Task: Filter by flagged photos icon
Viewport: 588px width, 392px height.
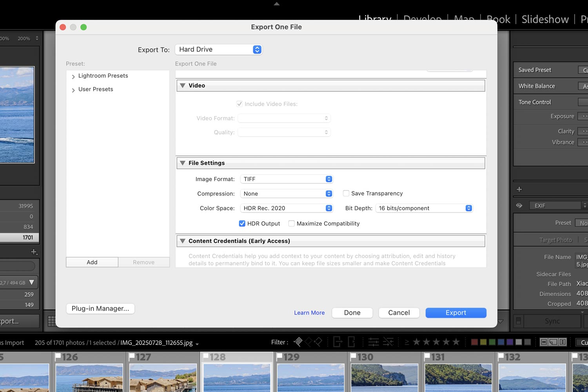Action: click(298, 342)
